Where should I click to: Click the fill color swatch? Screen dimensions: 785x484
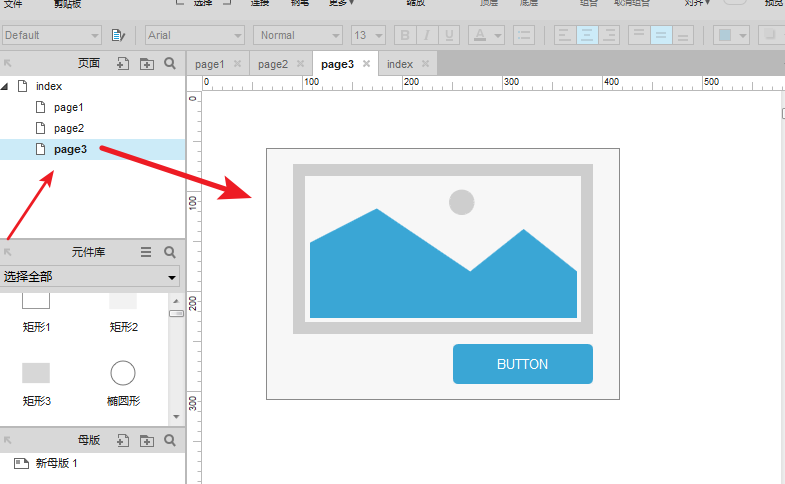725,35
